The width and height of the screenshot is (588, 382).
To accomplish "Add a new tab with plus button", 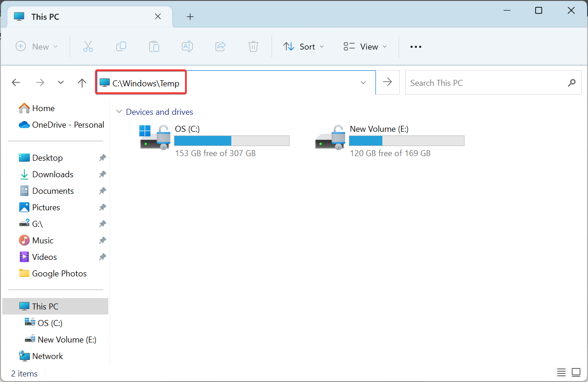I will (190, 17).
